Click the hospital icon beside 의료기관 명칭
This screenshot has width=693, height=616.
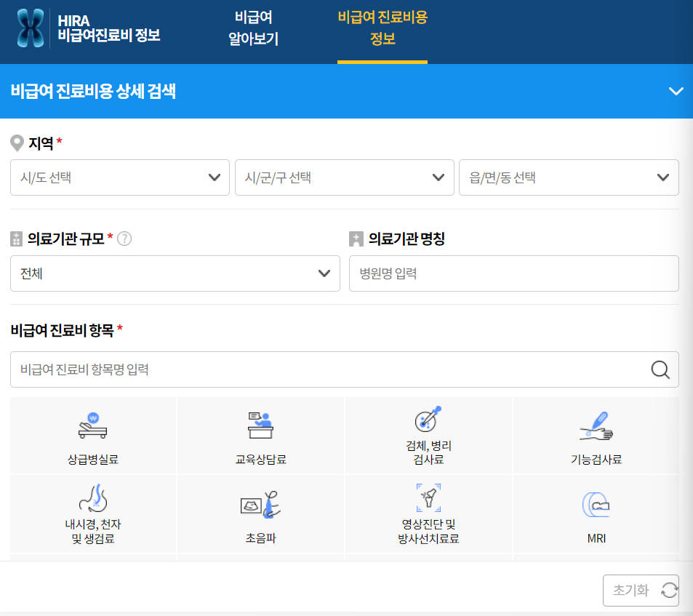[x=356, y=239]
